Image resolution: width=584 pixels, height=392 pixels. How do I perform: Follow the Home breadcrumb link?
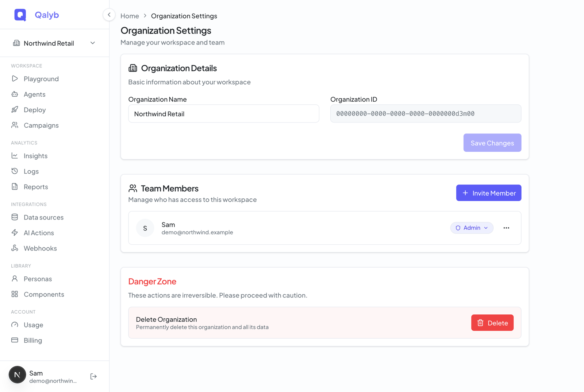(130, 16)
